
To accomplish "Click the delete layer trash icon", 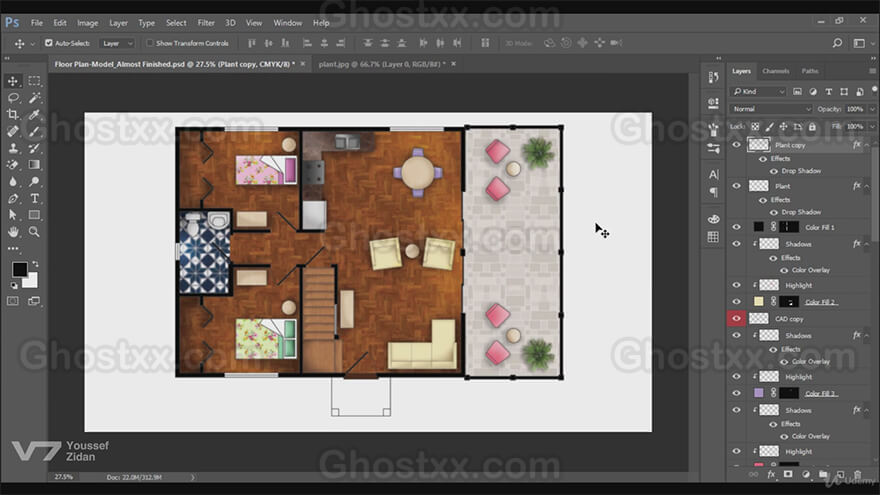I will 858,475.
